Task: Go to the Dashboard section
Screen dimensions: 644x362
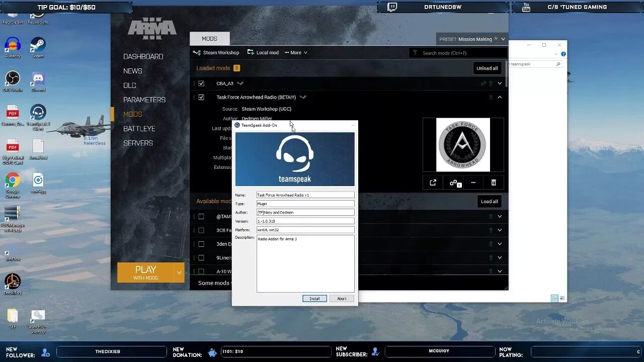Action: coord(143,57)
